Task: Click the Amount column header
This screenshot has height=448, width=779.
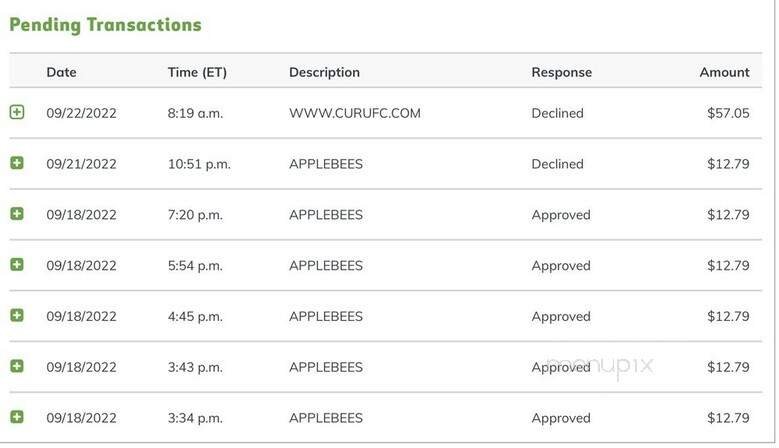Action: (724, 72)
